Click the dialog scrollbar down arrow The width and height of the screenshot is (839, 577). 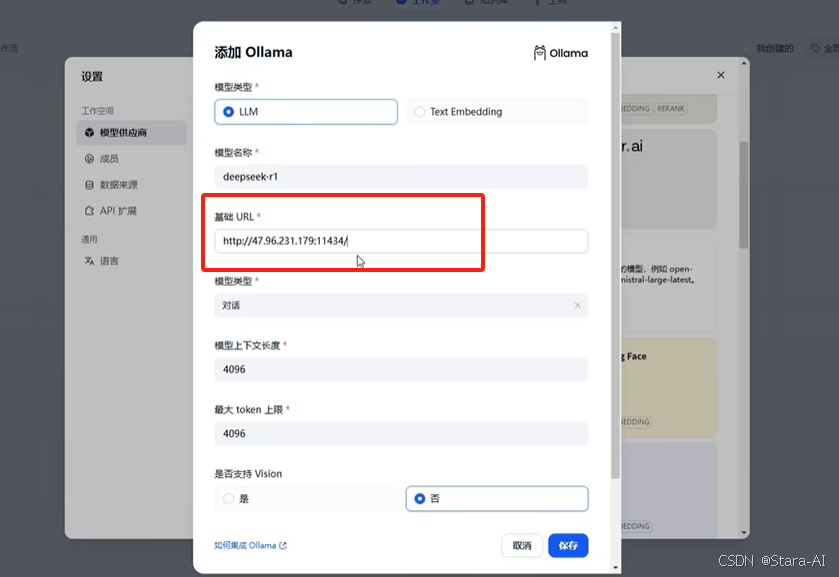[x=615, y=567]
